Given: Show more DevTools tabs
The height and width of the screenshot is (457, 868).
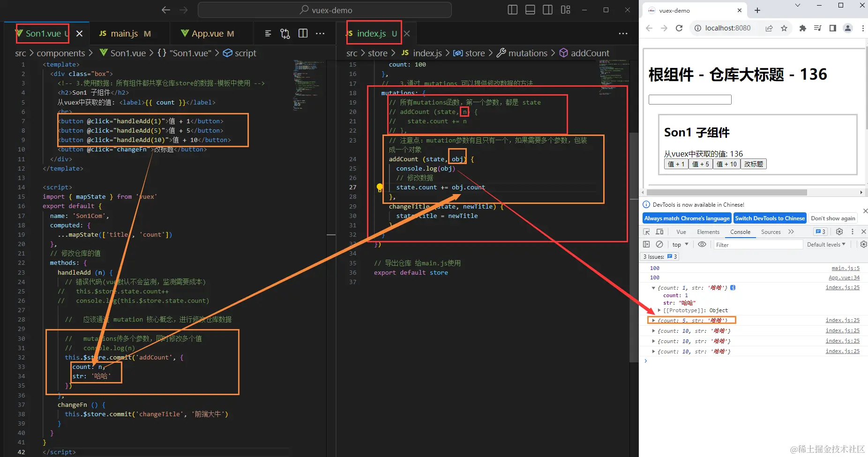Looking at the screenshot, I should [x=791, y=232].
